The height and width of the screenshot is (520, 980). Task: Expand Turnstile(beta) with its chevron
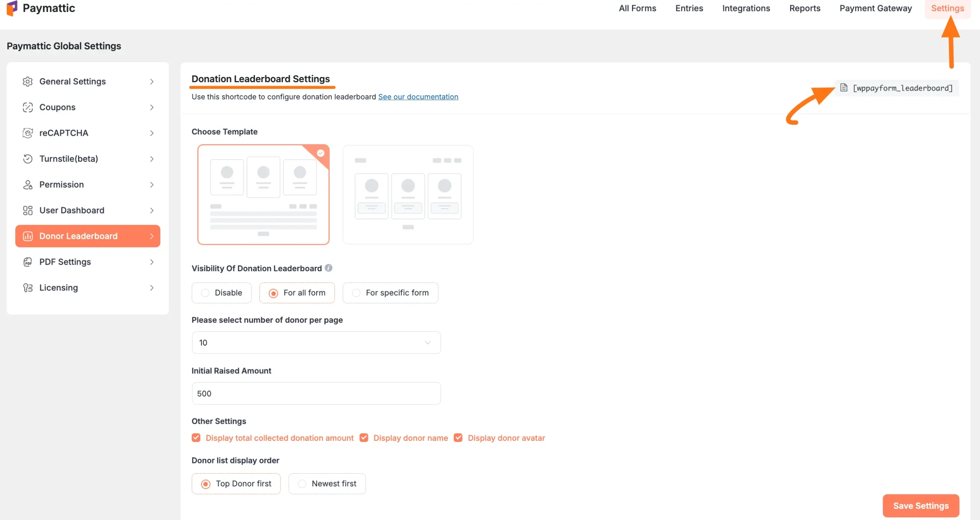(152, 159)
